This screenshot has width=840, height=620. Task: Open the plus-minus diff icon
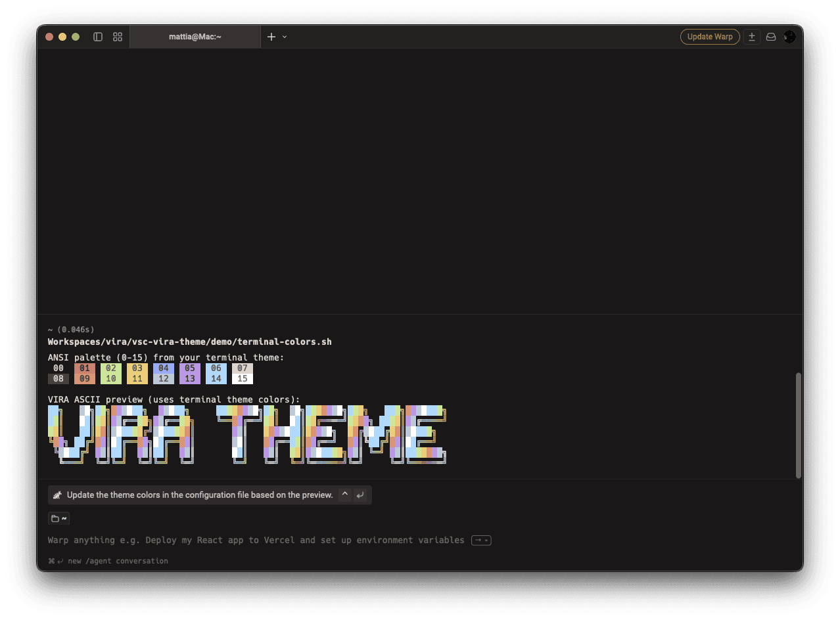pos(752,37)
